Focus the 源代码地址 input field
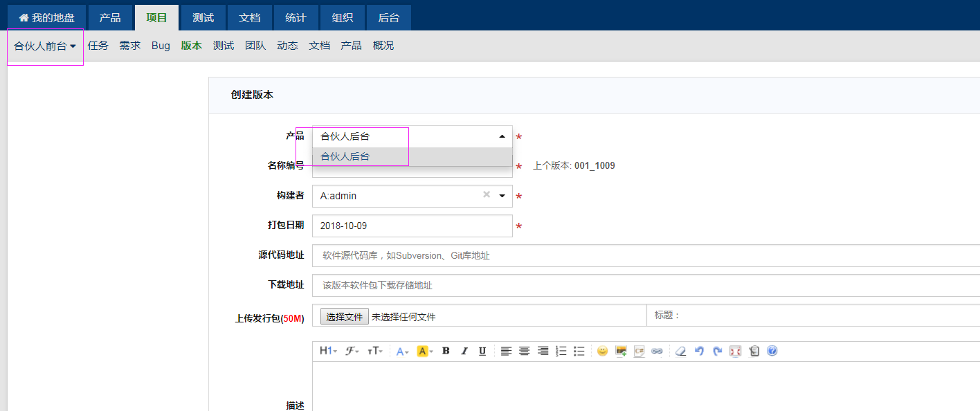The image size is (980, 411). pos(646,255)
